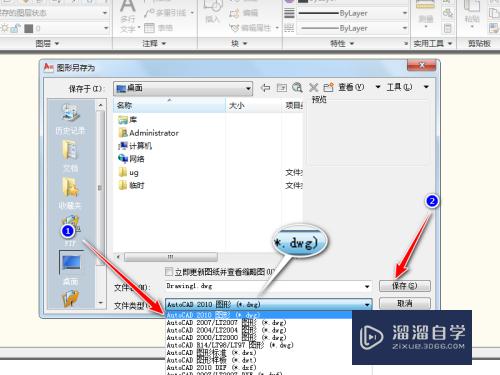Image resolution: width=500 pixels, height=375 pixels.
Task: Click the 文件类型 combo box arrow
Action: click(x=367, y=304)
